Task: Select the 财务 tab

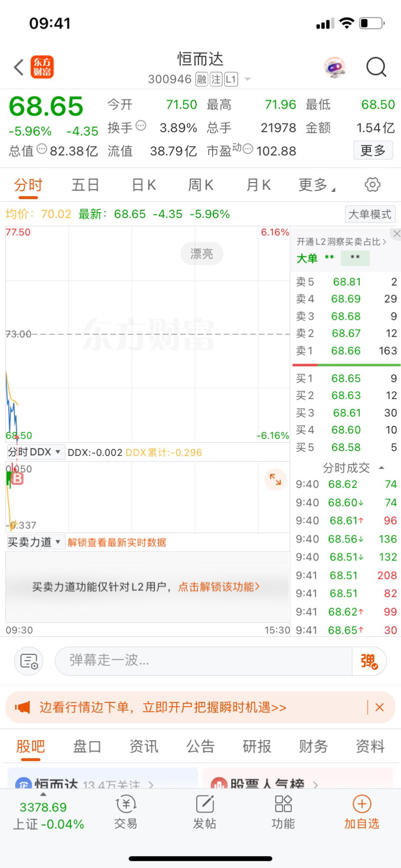Action: (x=313, y=746)
